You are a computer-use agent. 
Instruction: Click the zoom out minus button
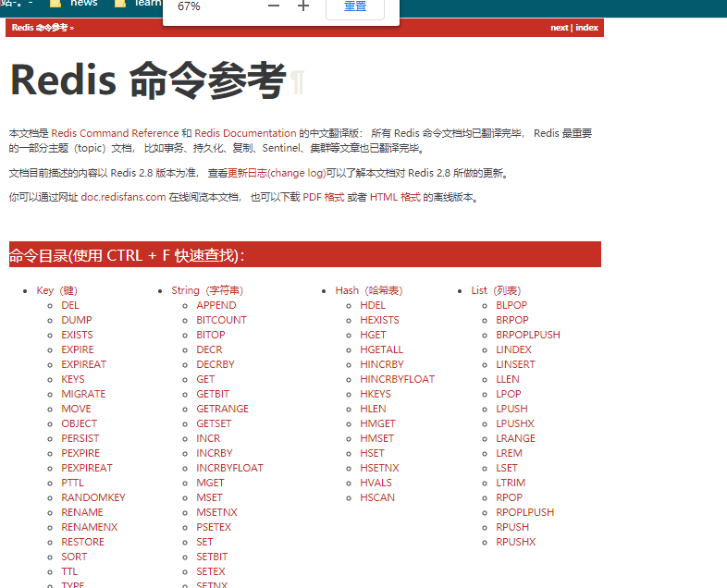[x=274, y=6]
